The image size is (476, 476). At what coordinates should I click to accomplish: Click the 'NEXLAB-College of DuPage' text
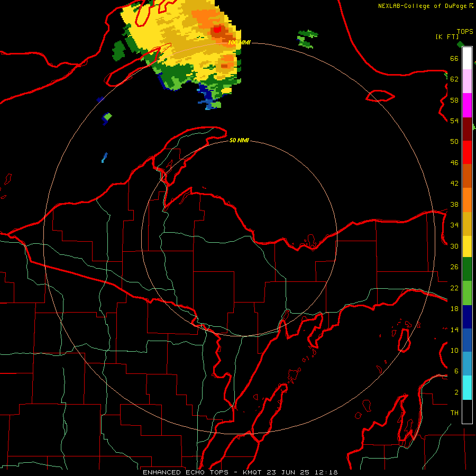422,6
